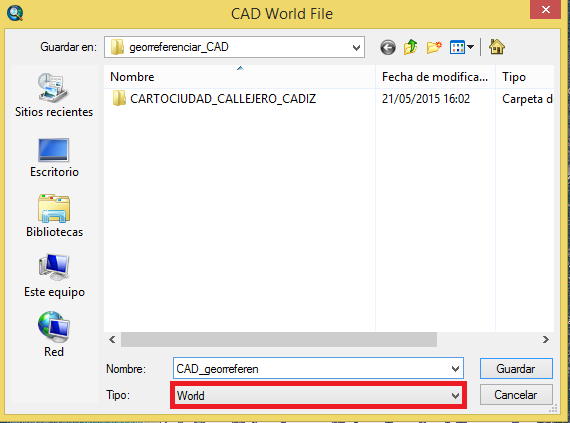Sort by Fecha de modificación column
This screenshot has width=570, height=423.
(x=435, y=77)
